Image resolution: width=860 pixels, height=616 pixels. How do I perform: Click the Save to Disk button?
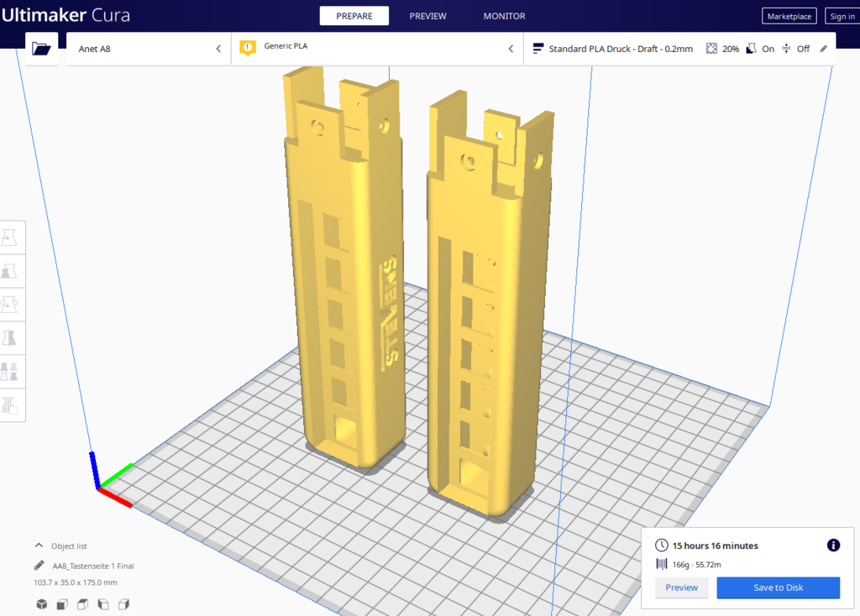click(778, 587)
